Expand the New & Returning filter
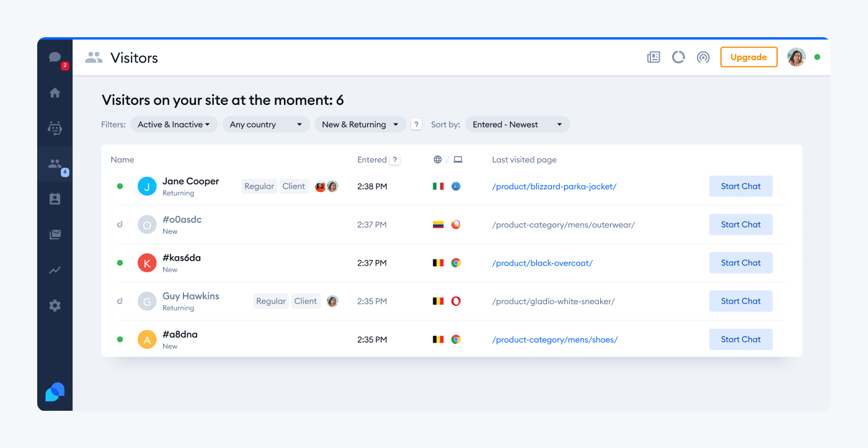The width and height of the screenshot is (868, 448). click(x=360, y=124)
